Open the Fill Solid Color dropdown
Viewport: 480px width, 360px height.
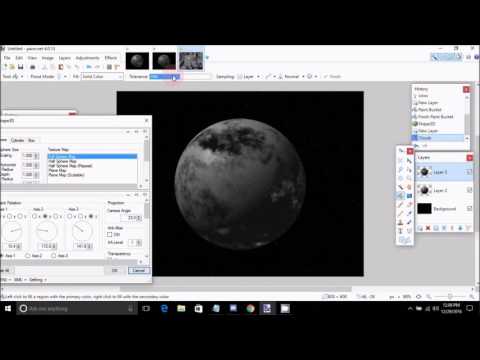click(x=102, y=77)
